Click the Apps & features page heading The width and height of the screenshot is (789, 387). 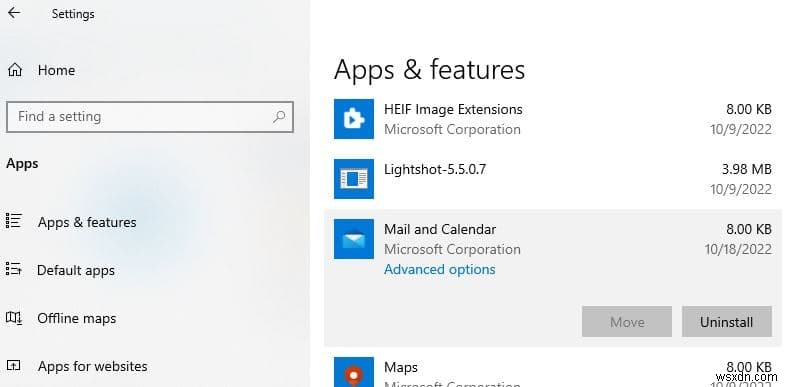[429, 69]
